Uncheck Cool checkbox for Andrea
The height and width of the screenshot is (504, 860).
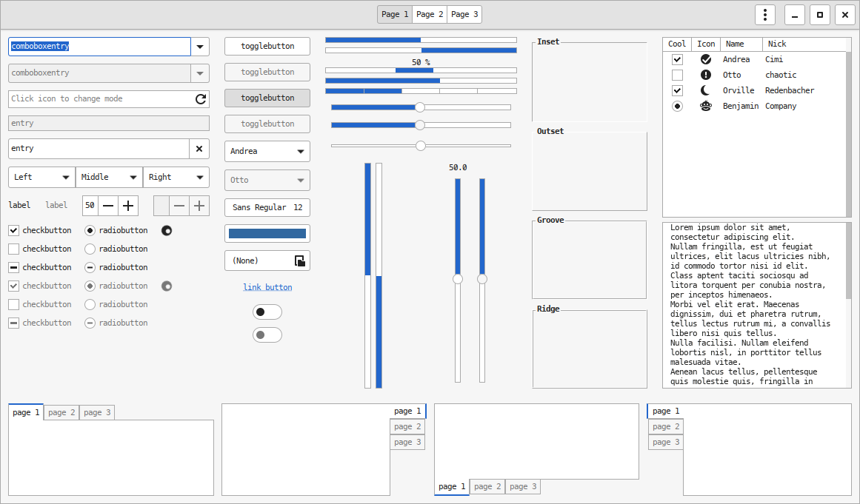[677, 59]
